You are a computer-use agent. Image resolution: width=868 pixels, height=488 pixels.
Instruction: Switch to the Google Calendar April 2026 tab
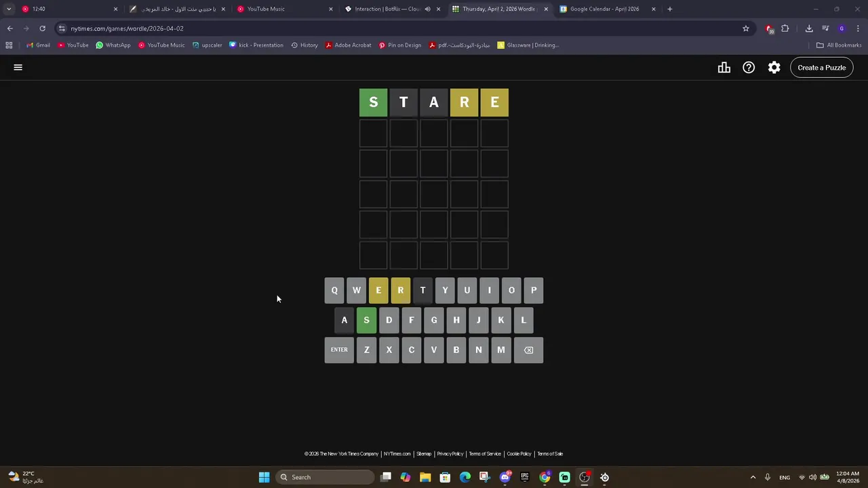(607, 9)
